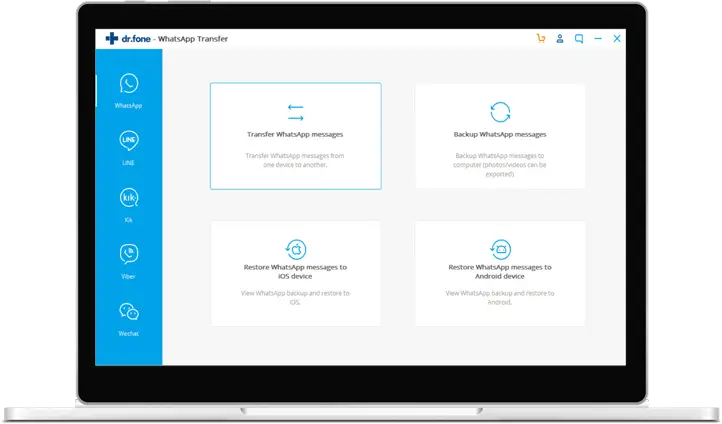722x424 pixels.
Task: Click the restore to Android robot icon
Action: [x=500, y=250]
